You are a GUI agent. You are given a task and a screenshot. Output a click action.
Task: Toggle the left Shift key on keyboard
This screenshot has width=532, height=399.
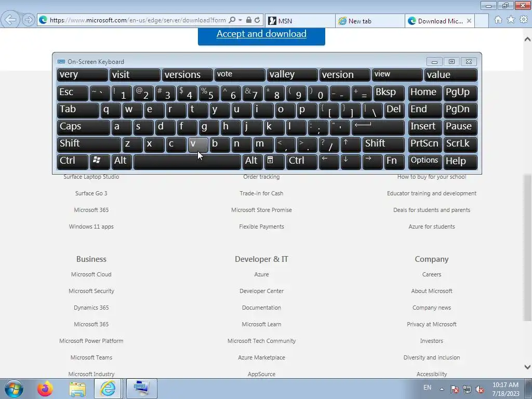[89, 144]
